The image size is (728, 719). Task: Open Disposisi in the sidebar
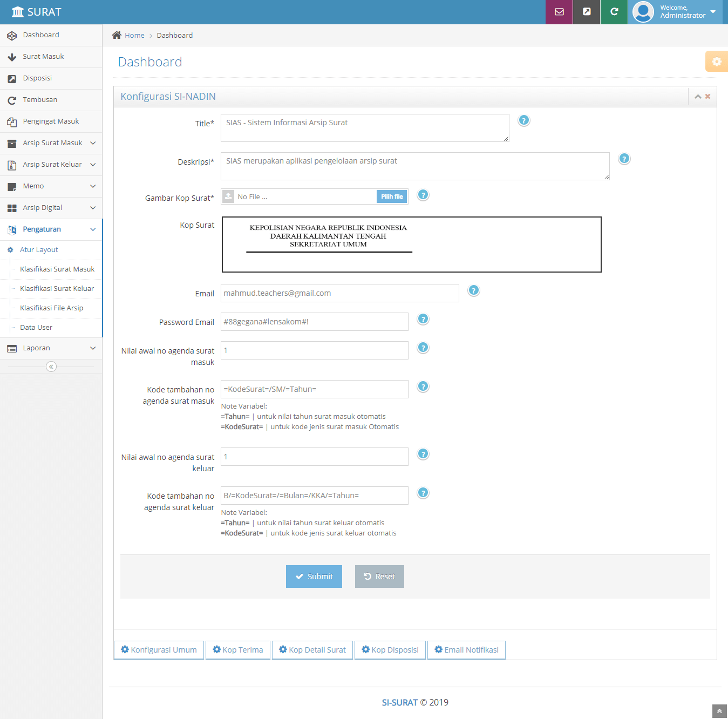pyautogui.click(x=51, y=78)
